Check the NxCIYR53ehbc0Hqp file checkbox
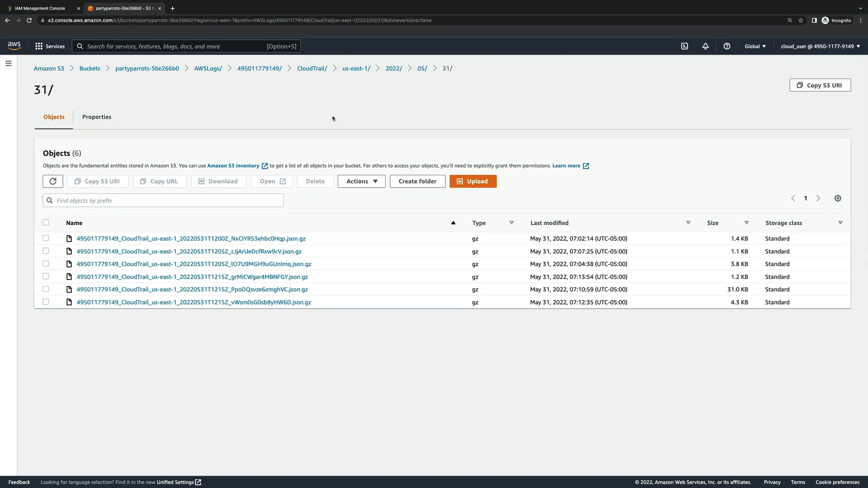Viewport: 868px width, 488px height. click(x=46, y=238)
